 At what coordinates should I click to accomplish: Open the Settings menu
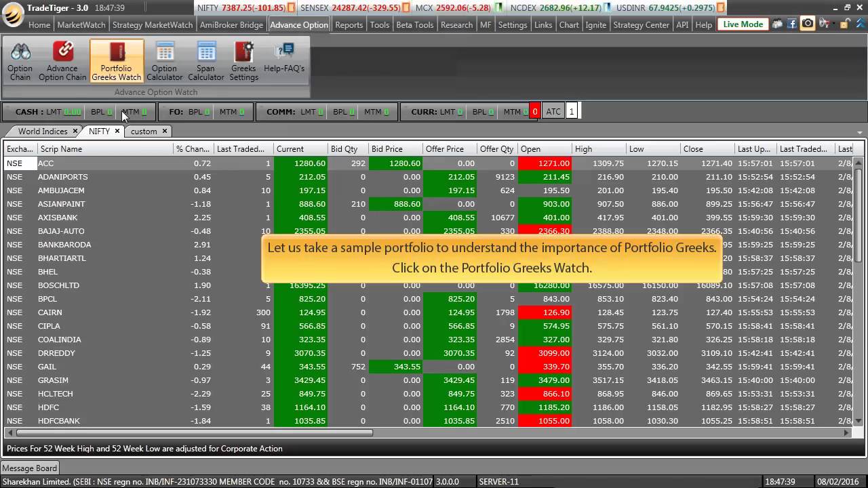513,24
